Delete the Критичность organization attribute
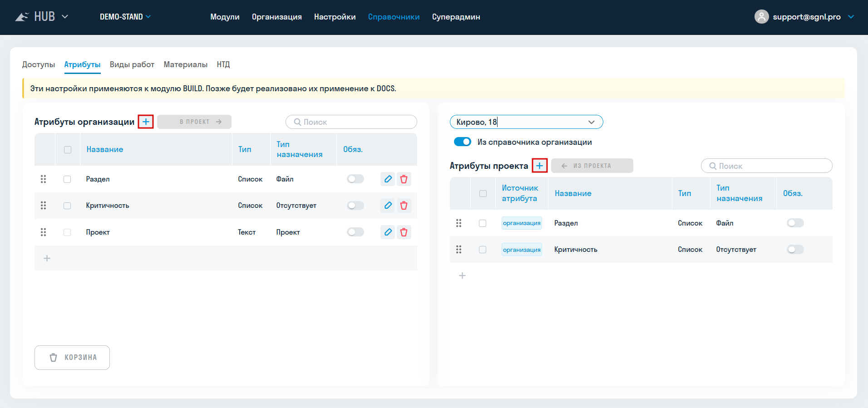868x408 pixels. tap(404, 206)
